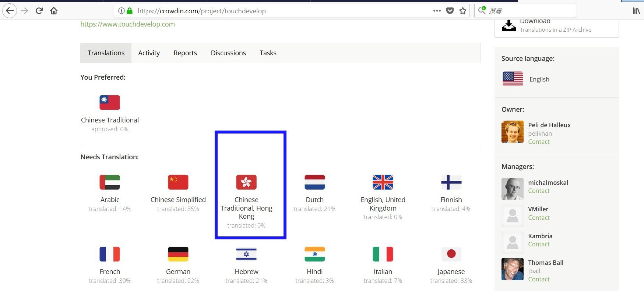The height and width of the screenshot is (291, 644).
Task: Click the 'Translations in a ZIP Archive' text
Action: (556, 30)
